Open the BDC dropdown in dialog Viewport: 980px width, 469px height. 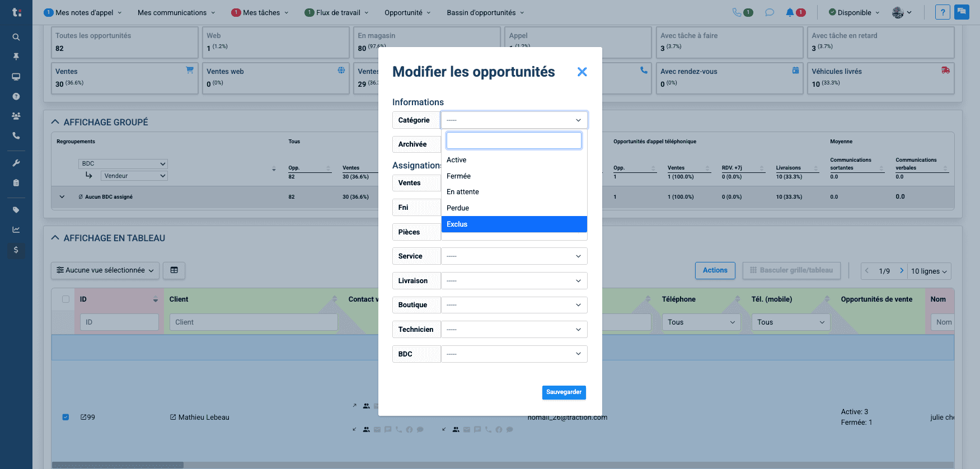click(x=514, y=354)
